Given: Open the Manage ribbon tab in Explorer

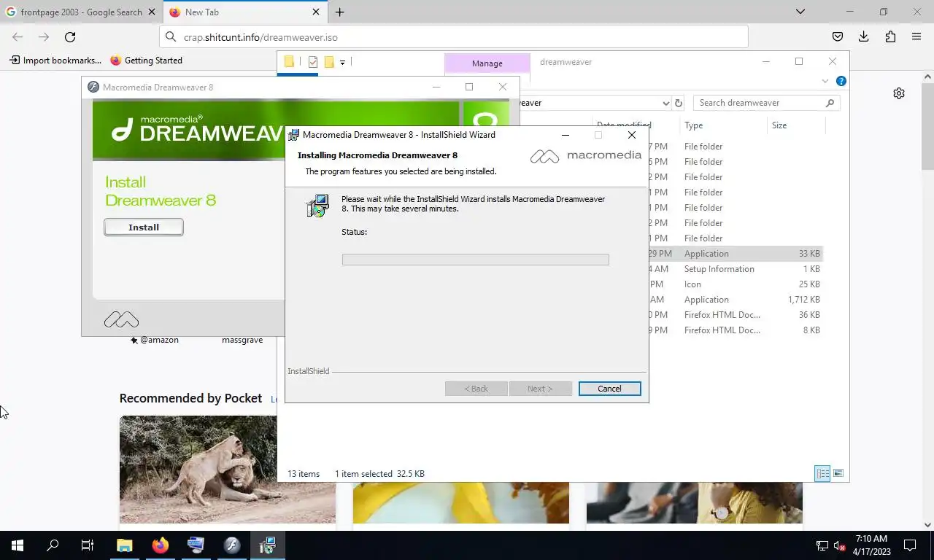Looking at the screenshot, I should point(487,63).
